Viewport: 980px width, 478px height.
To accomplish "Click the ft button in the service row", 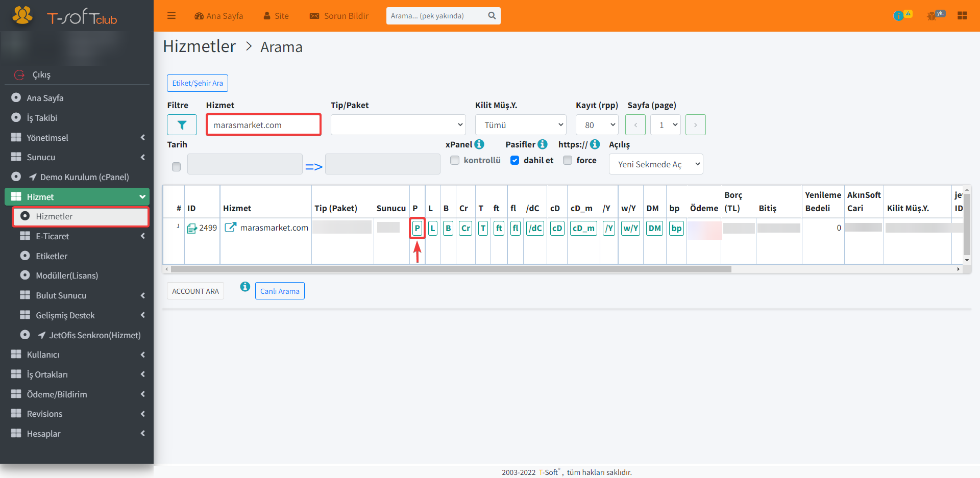I will (x=499, y=228).
